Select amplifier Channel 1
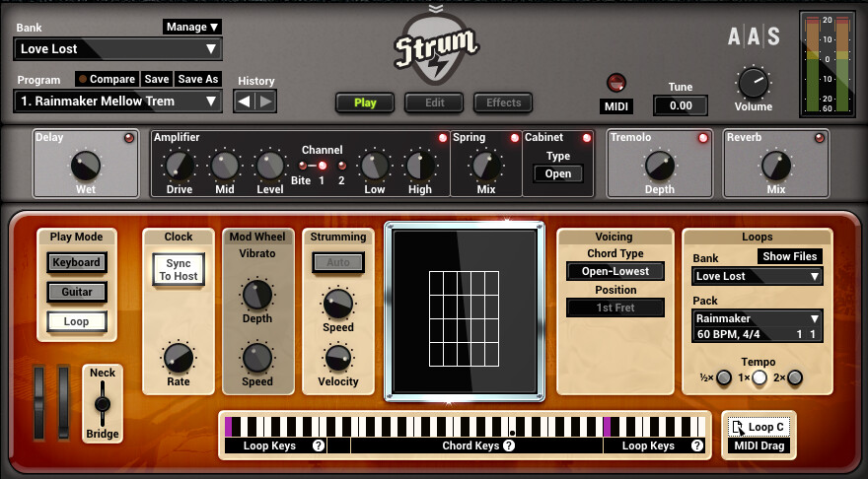 pos(323,166)
